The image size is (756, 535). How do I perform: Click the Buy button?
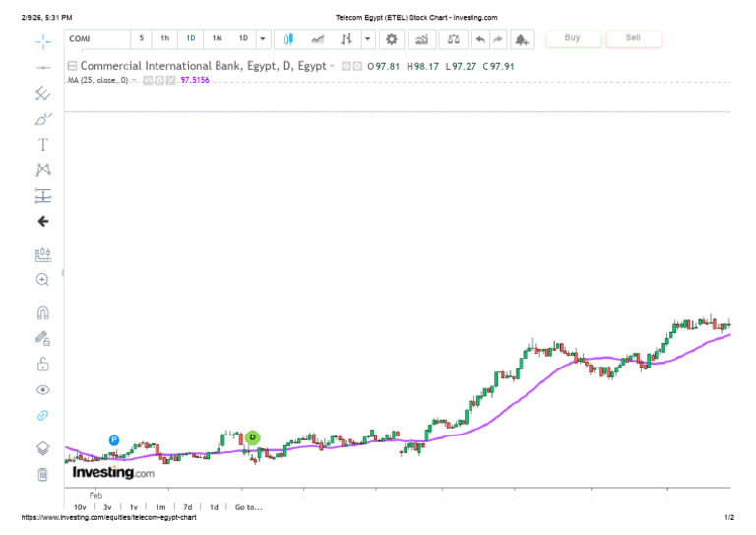572,38
